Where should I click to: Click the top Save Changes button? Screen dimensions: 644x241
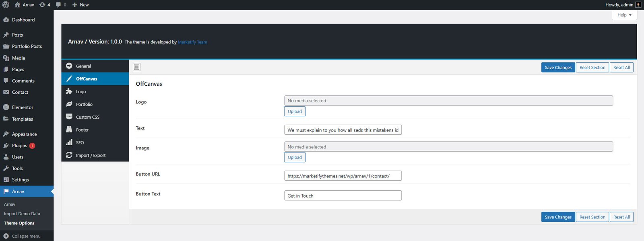tap(558, 68)
